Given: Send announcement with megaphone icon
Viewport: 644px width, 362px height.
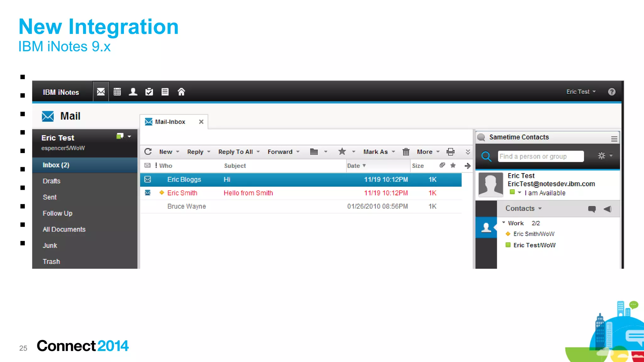Looking at the screenshot, I should (x=608, y=209).
